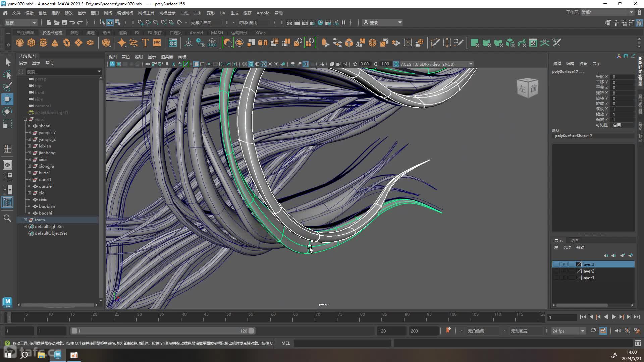Viewport: 644px width, 362px height.
Task: Open the 建模 menu set dropdown
Action: point(20,22)
